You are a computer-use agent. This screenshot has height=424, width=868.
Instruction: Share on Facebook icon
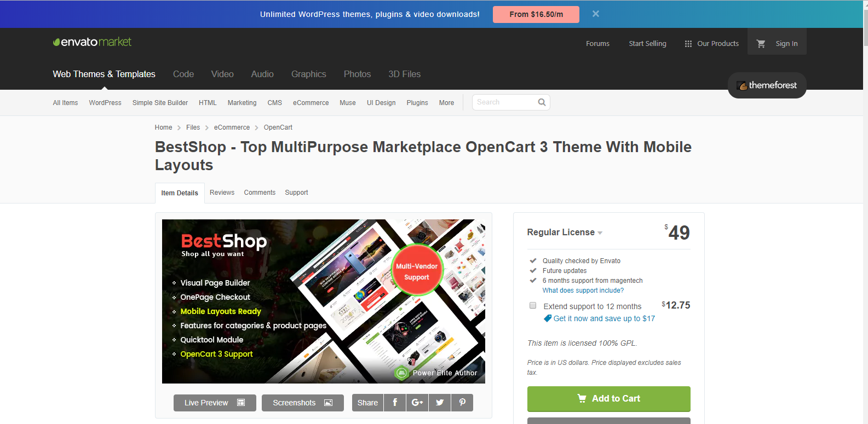pos(395,403)
